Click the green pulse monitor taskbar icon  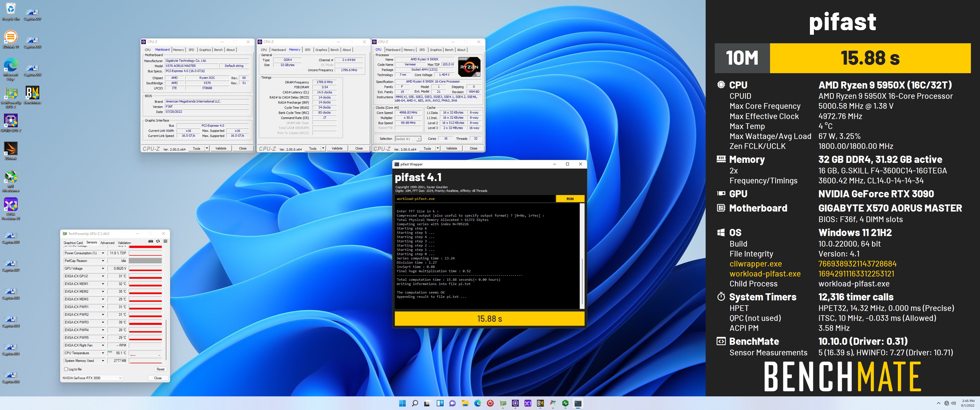565,403
